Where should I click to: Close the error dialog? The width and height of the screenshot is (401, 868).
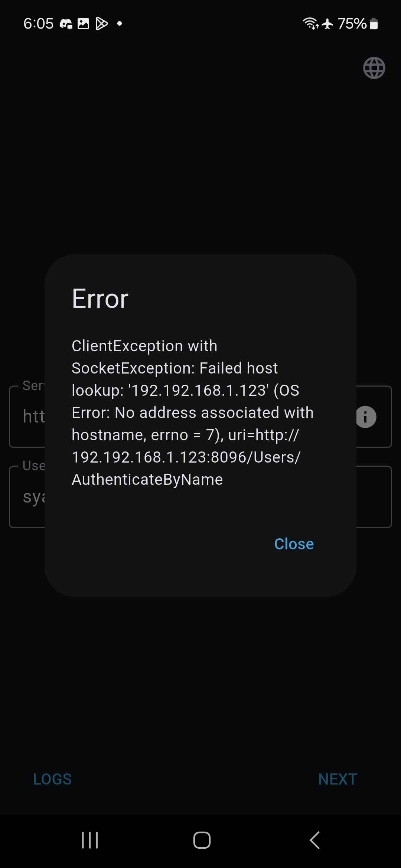click(294, 544)
